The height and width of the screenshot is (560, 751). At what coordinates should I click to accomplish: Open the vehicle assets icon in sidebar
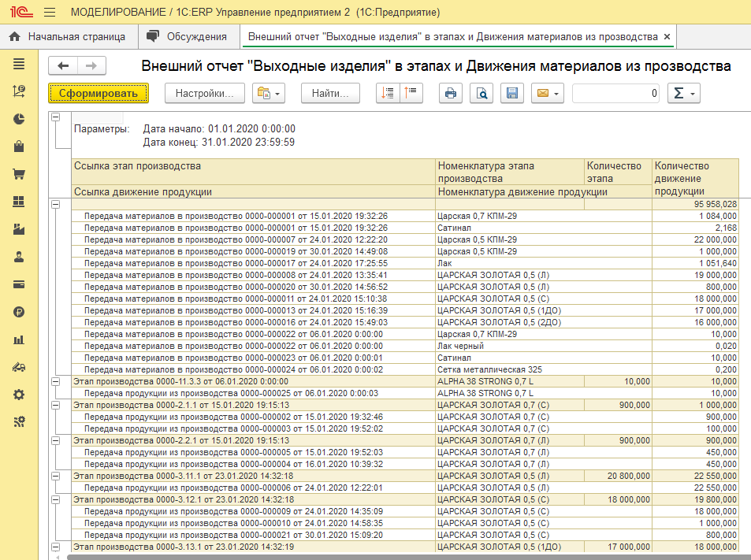coord(19,367)
